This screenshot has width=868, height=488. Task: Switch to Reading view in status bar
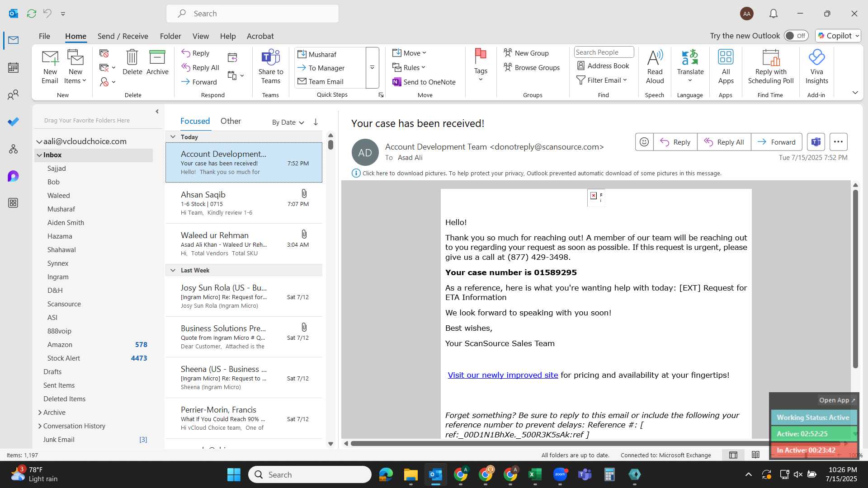(x=755, y=455)
